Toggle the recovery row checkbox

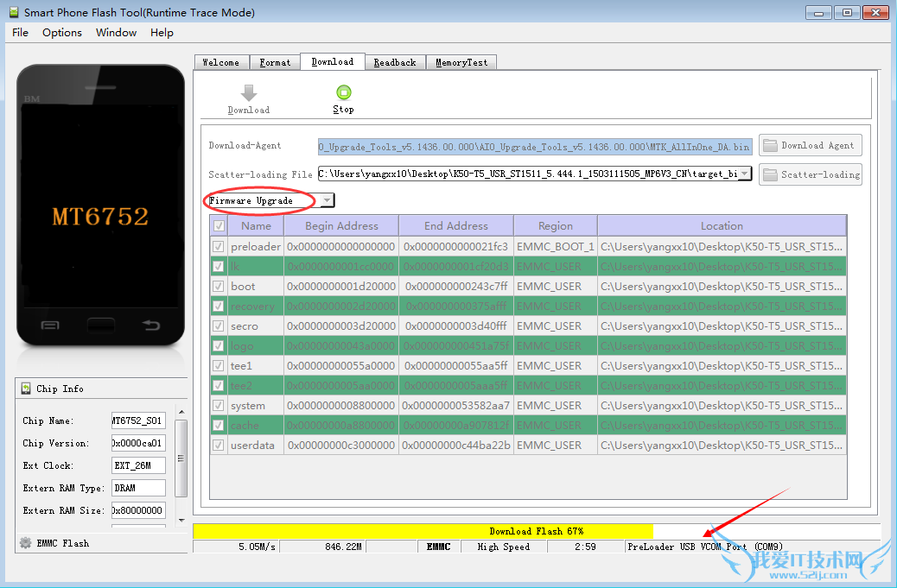pyautogui.click(x=218, y=307)
